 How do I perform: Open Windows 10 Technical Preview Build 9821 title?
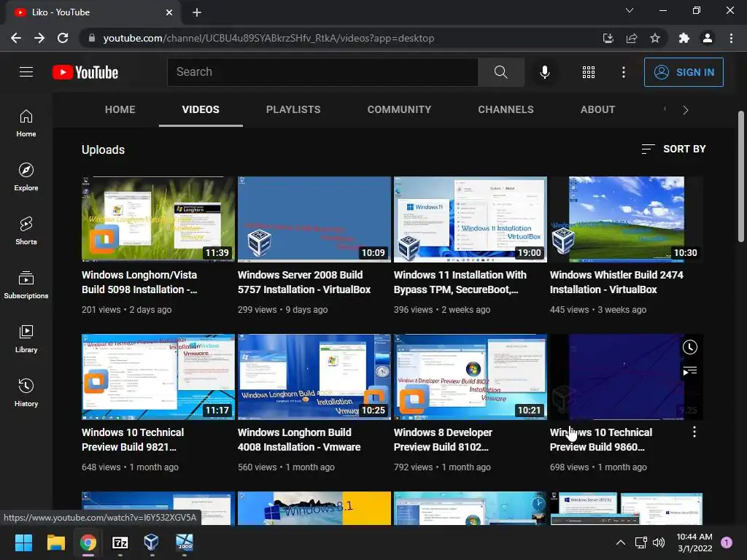133,440
